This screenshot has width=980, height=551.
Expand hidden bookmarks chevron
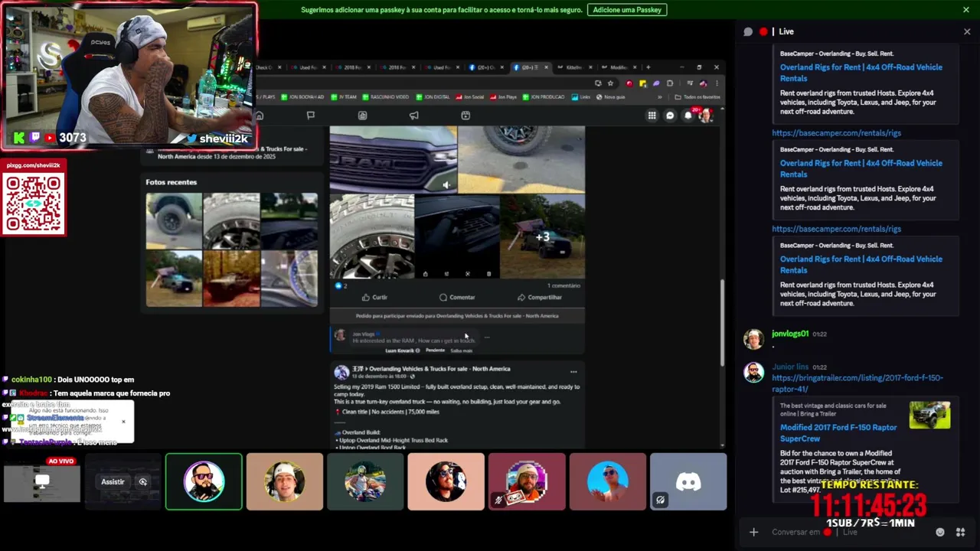(x=659, y=97)
